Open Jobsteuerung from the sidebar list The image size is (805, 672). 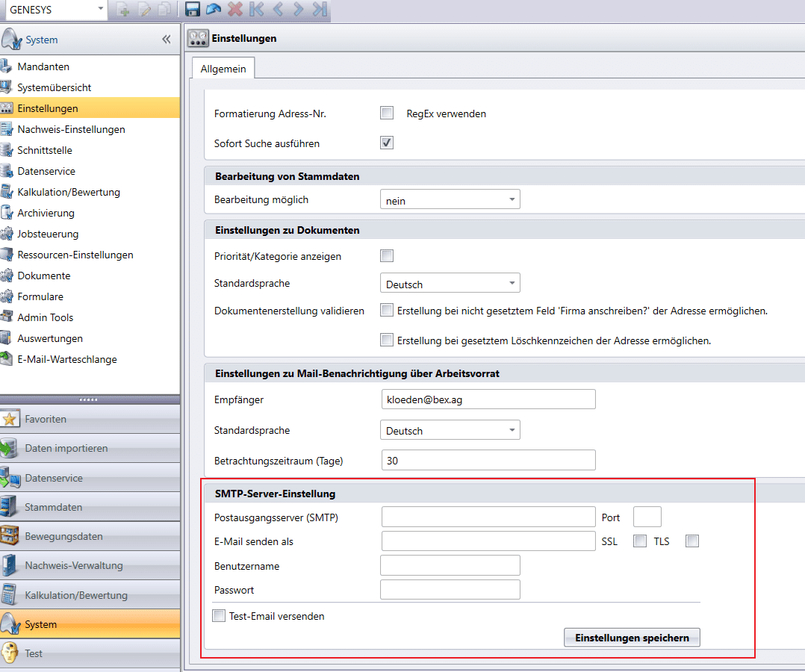click(48, 234)
